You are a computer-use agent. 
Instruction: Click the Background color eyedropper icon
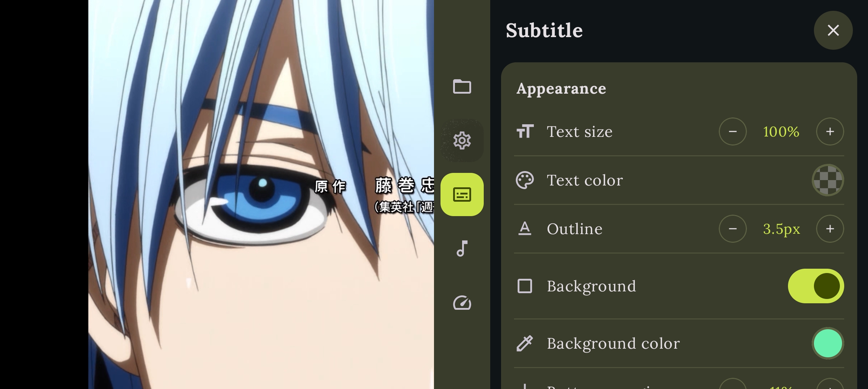click(x=525, y=343)
